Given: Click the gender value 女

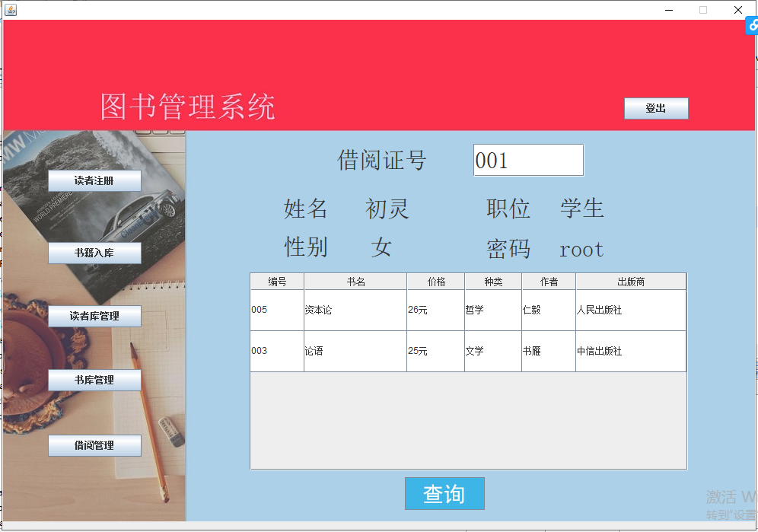Looking at the screenshot, I should click(x=381, y=247).
